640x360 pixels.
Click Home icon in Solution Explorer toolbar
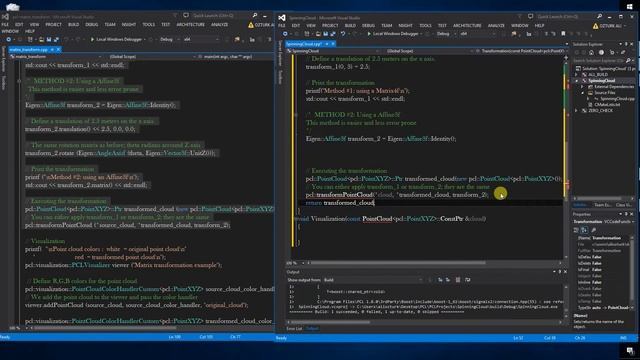pyautogui.click(x=591, y=53)
